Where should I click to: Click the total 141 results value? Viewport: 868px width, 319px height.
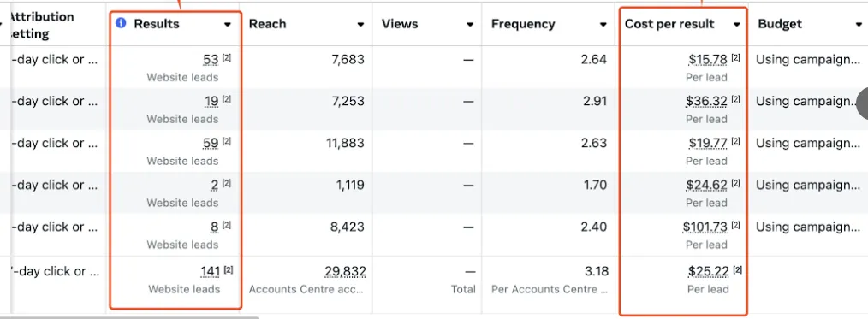[211, 271]
